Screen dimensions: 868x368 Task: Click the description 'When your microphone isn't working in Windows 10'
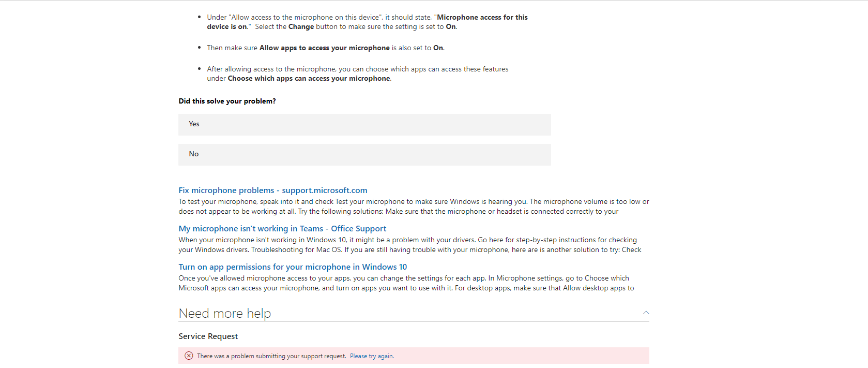[410, 245]
